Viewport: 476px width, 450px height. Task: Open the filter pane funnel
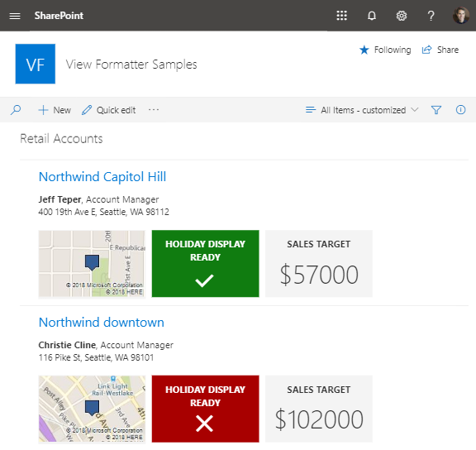[436, 110]
